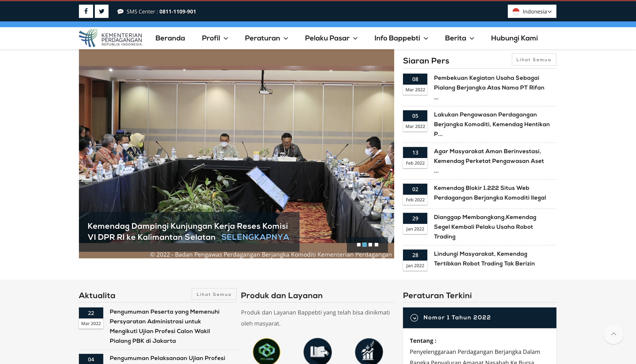Image resolution: width=636 pixels, height=364 pixels.
Task: Expand the Peraturan menu
Action: tap(266, 38)
